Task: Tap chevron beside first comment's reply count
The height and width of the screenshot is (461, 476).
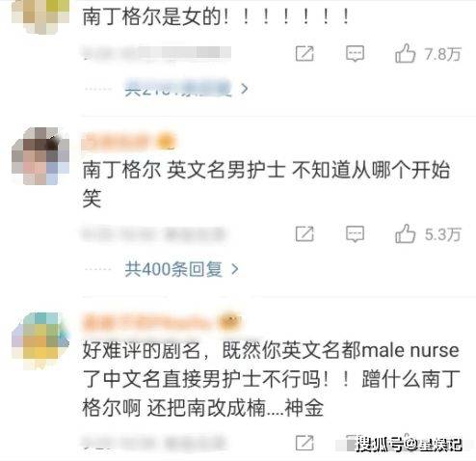Action: [x=245, y=89]
